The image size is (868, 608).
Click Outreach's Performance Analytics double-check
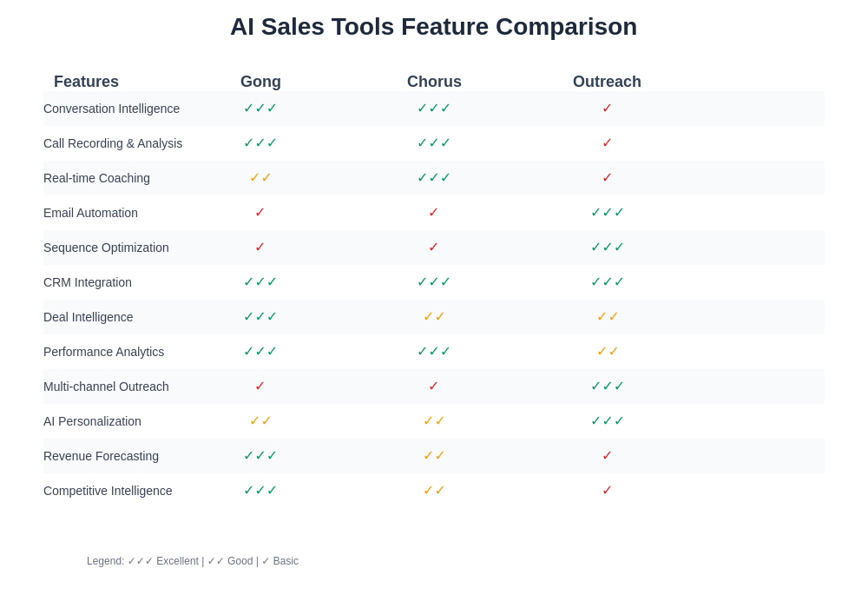(608, 352)
